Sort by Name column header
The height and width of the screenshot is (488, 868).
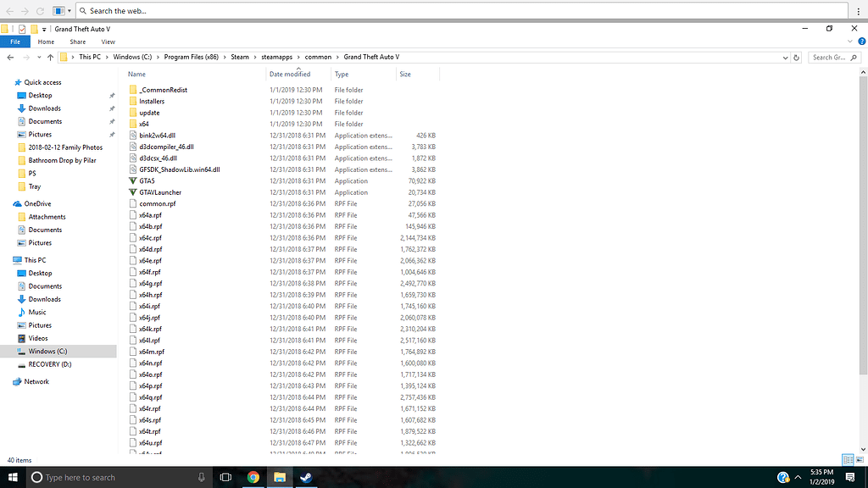tap(136, 75)
